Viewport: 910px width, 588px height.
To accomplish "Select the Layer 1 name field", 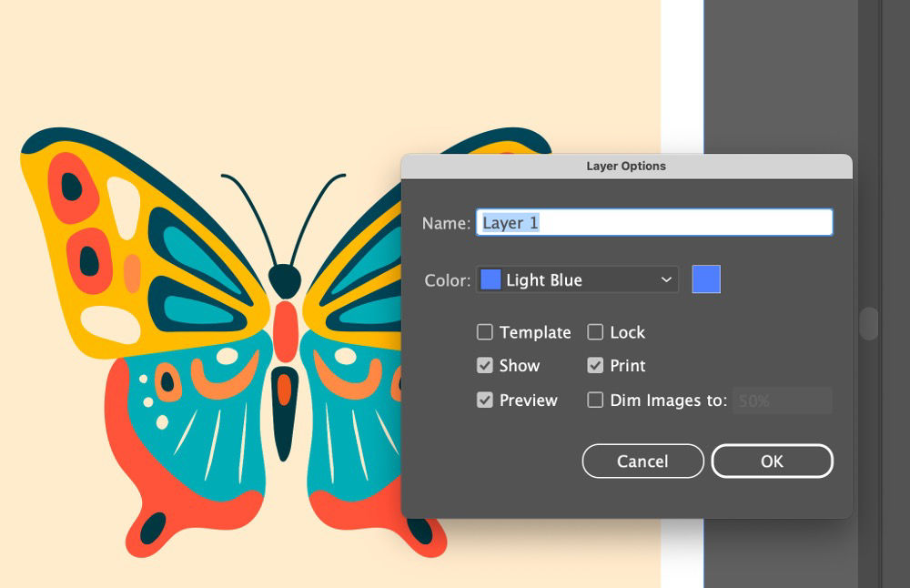I will [653, 222].
